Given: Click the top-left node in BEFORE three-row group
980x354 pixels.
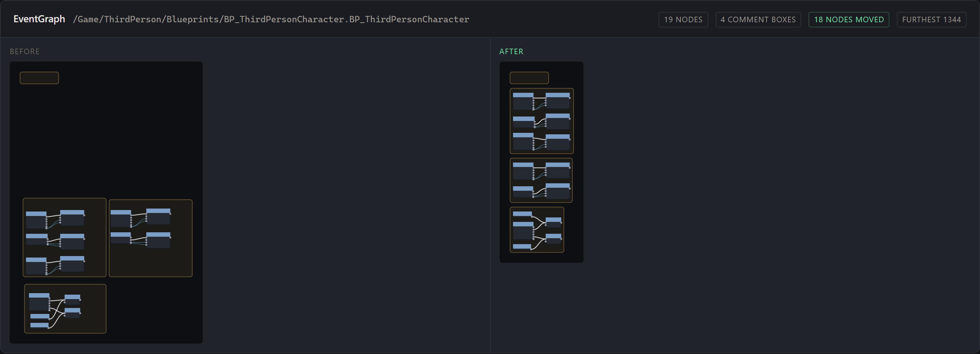Looking at the screenshot, I should 36,220.
